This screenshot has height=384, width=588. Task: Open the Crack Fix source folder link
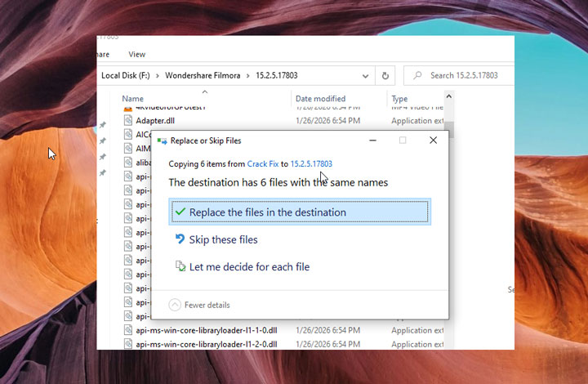click(x=263, y=164)
